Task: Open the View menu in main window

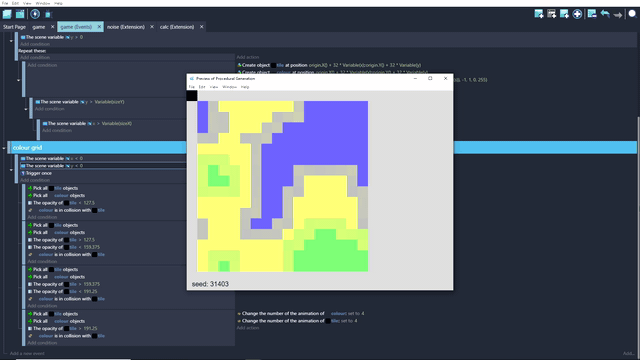Action: 27,3
